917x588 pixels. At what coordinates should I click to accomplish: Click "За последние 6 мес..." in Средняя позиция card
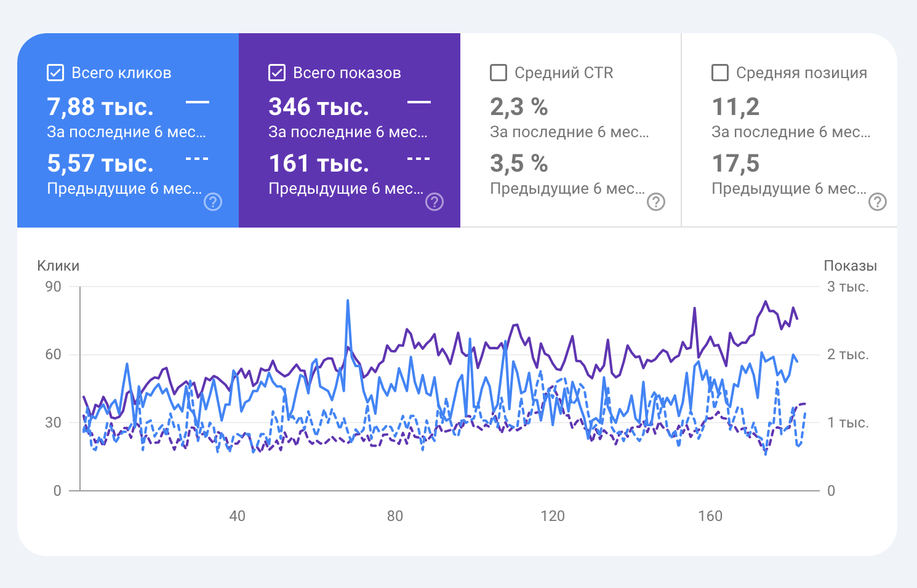790,132
